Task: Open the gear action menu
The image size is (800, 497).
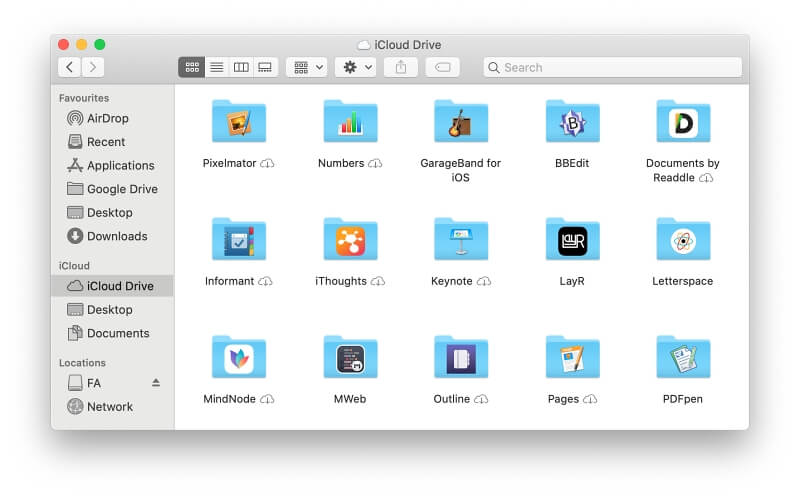Action: point(356,67)
